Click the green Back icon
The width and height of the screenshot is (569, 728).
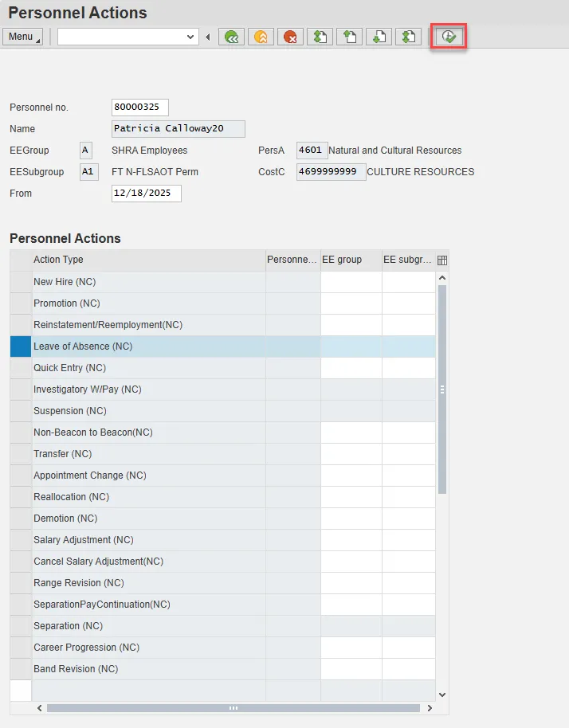(231, 37)
